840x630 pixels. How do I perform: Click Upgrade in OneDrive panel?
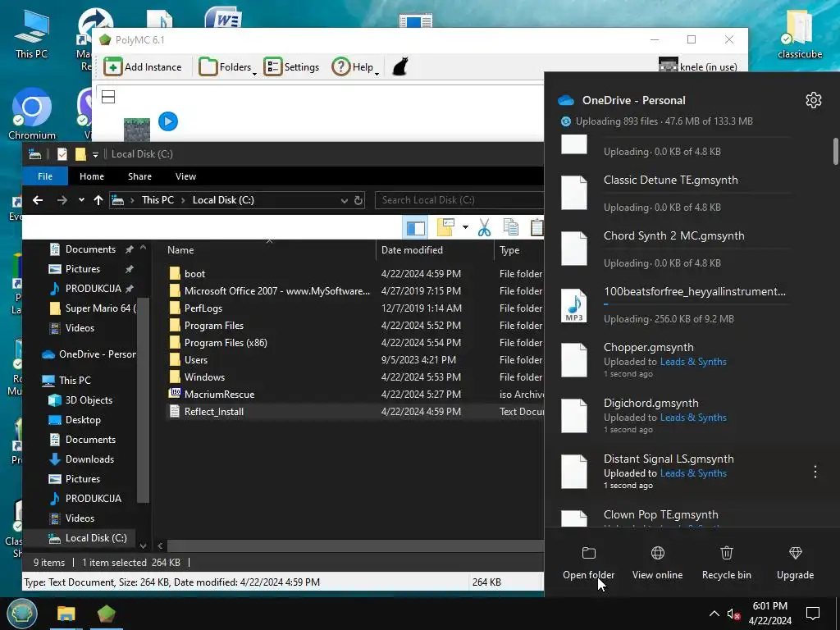795,563
